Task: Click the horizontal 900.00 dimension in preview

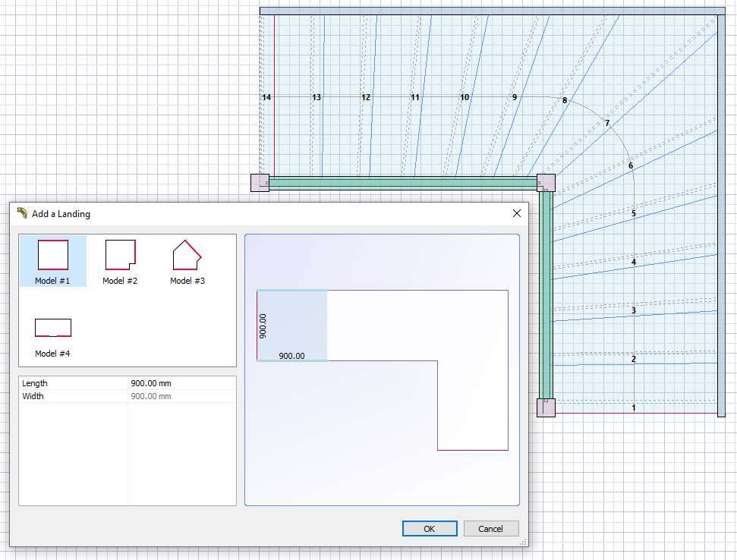Action: tap(292, 356)
